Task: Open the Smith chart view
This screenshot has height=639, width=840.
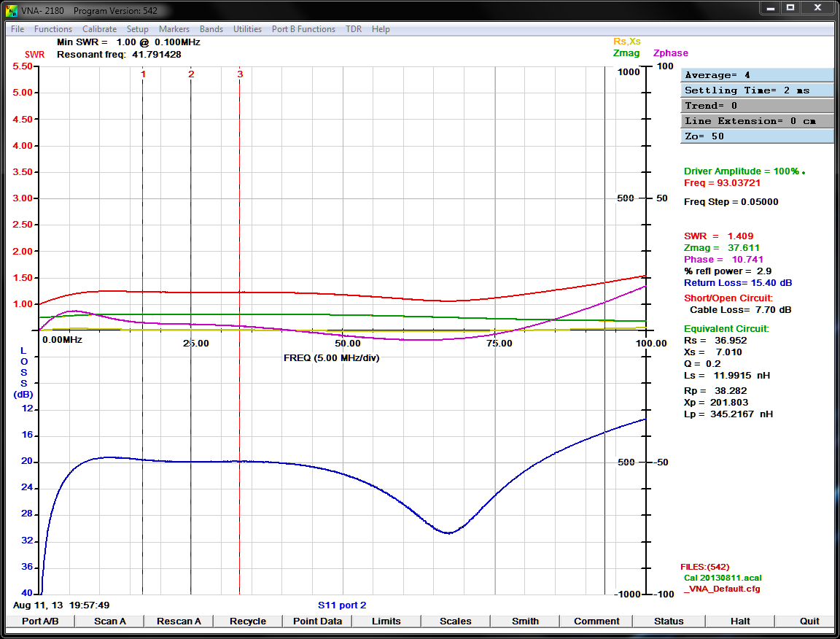Action: [525, 621]
